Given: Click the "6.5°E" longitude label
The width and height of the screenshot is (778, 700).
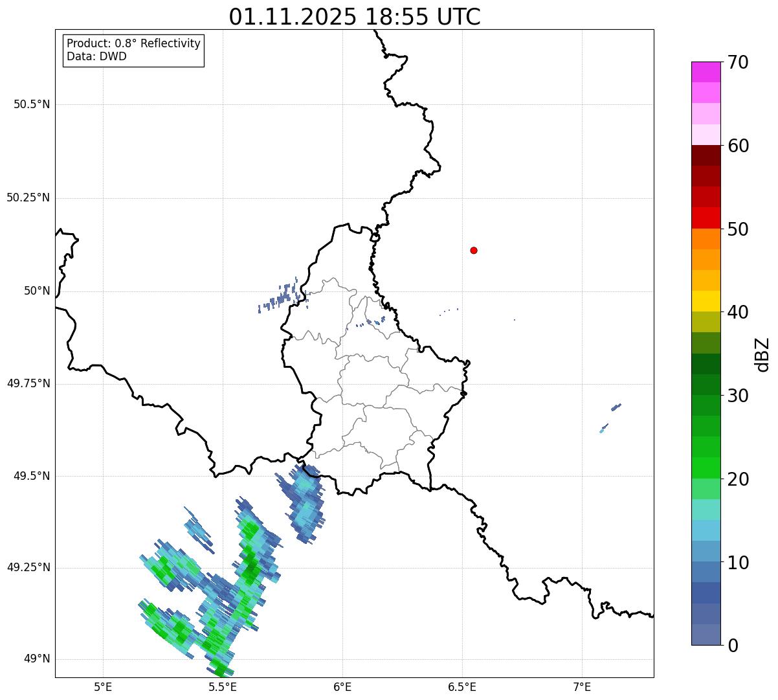Looking at the screenshot, I should coord(462,686).
